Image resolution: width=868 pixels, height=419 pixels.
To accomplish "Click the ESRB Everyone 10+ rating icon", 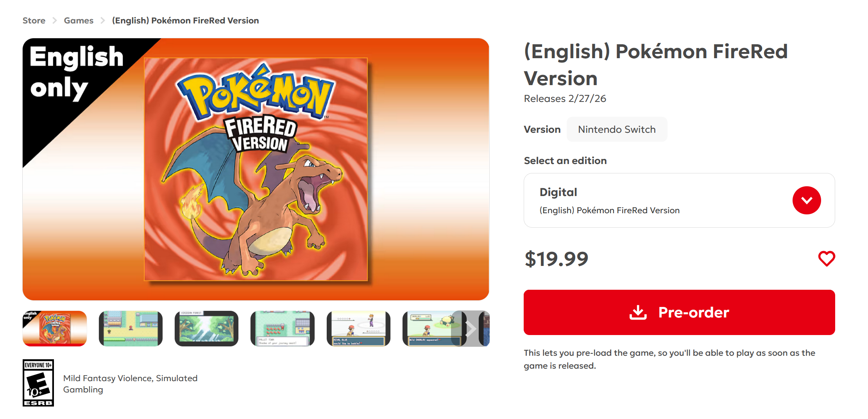I will tap(38, 383).
